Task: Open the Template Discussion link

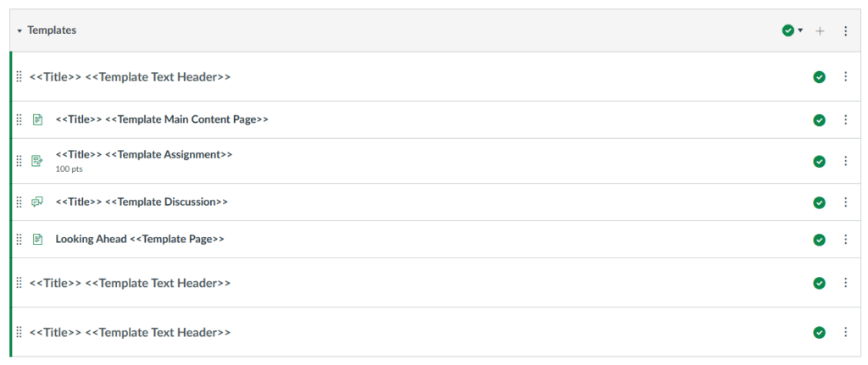Action: [x=142, y=202]
